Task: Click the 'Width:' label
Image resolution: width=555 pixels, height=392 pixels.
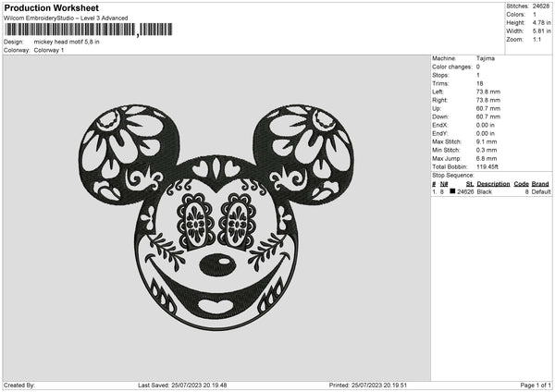Action: click(x=515, y=31)
